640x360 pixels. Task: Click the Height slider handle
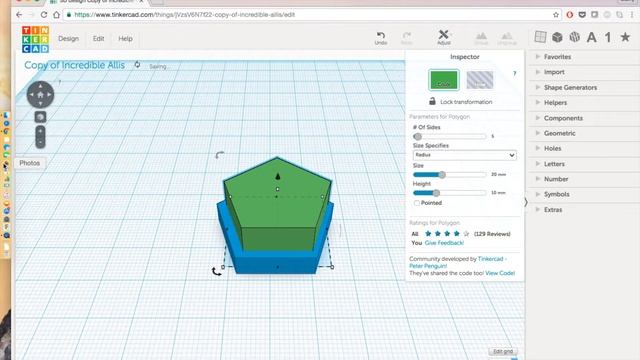click(x=436, y=193)
